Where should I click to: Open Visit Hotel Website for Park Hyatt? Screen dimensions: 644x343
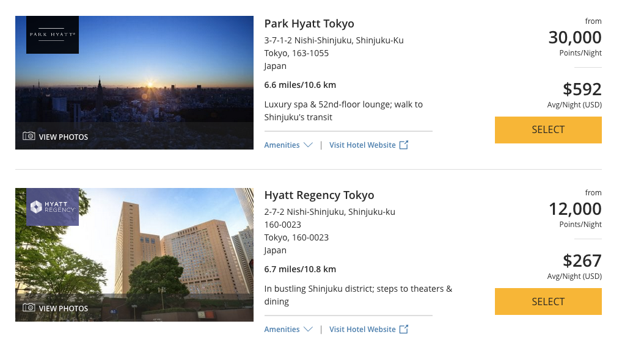pos(362,145)
